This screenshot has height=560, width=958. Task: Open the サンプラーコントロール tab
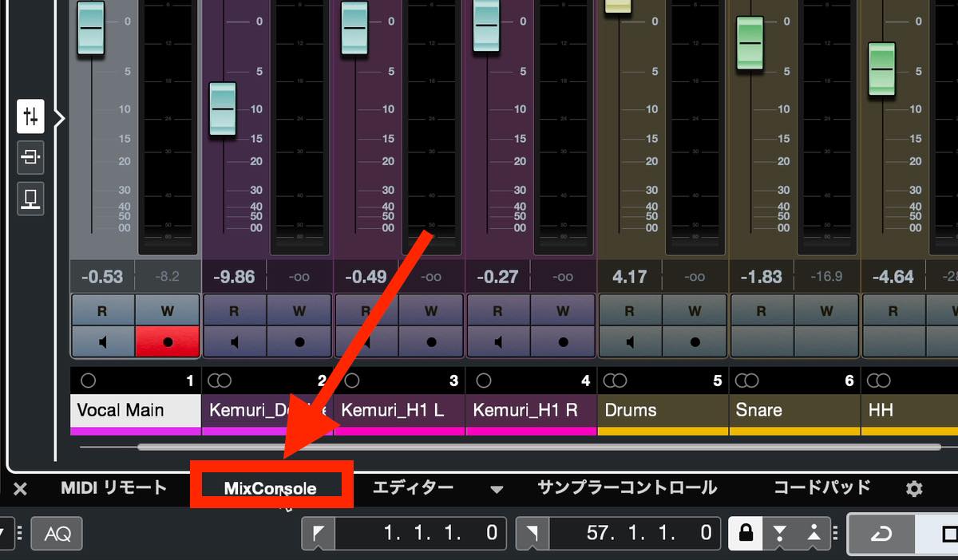[x=627, y=487]
